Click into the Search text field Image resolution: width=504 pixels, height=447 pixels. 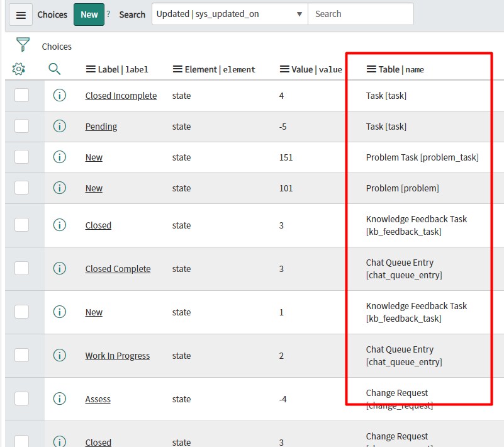pyautogui.click(x=361, y=14)
